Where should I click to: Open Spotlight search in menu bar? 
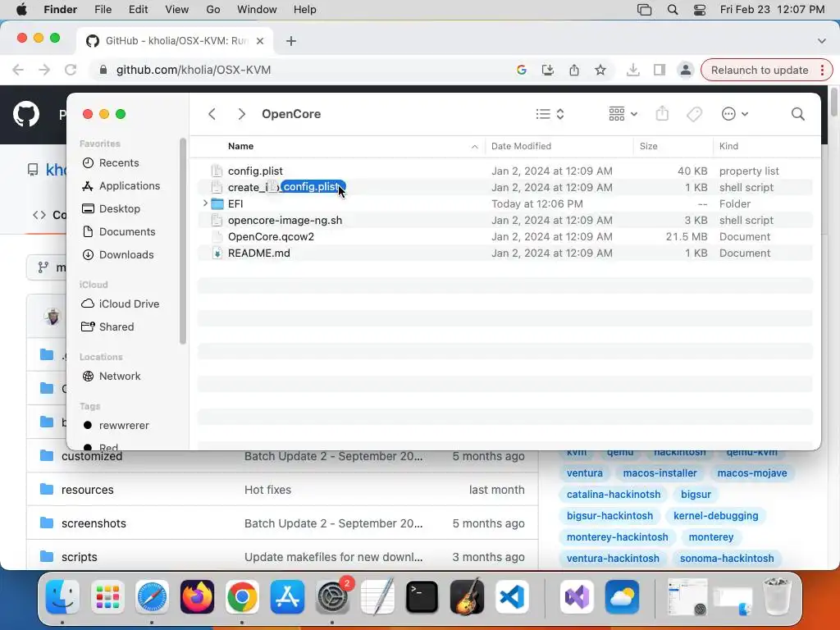673,10
